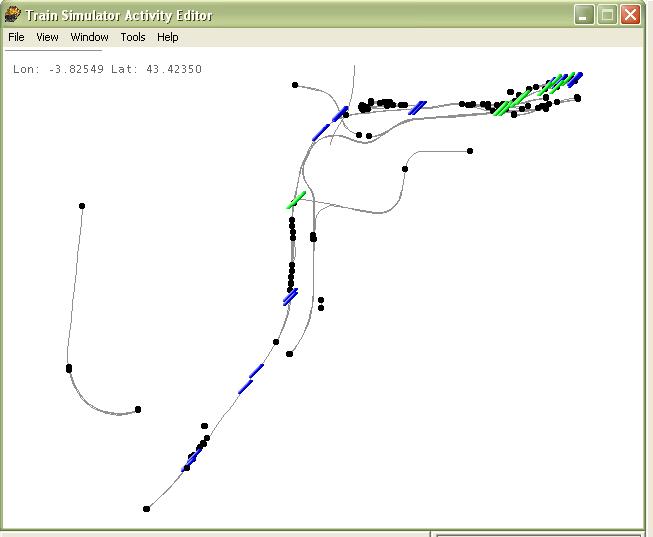Image resolution: width=653 pixels, height=537 pixels.
Task: Close the Activity Editor window
Action: pos(630,14)
